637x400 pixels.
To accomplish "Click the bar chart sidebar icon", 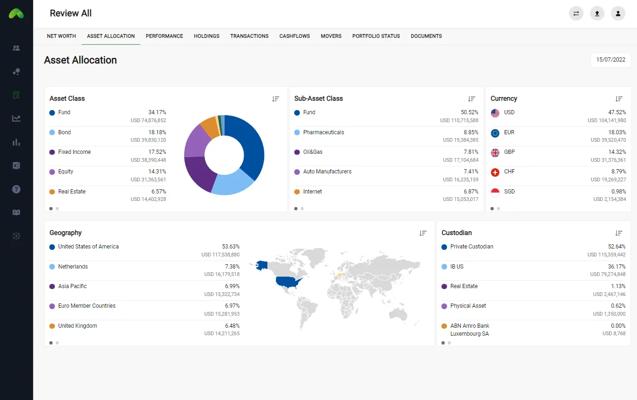I will coord(16,142).
